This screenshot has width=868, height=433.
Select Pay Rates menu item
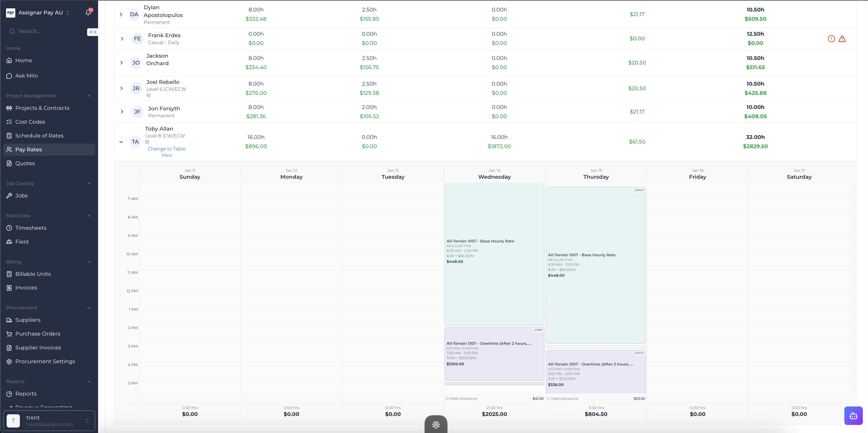tap(29, 150)
